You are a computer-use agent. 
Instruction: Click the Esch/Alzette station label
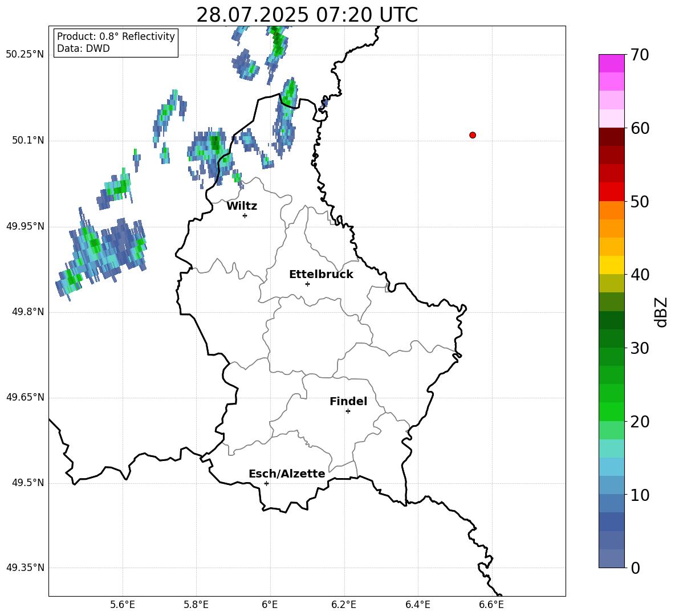point(287,474)
